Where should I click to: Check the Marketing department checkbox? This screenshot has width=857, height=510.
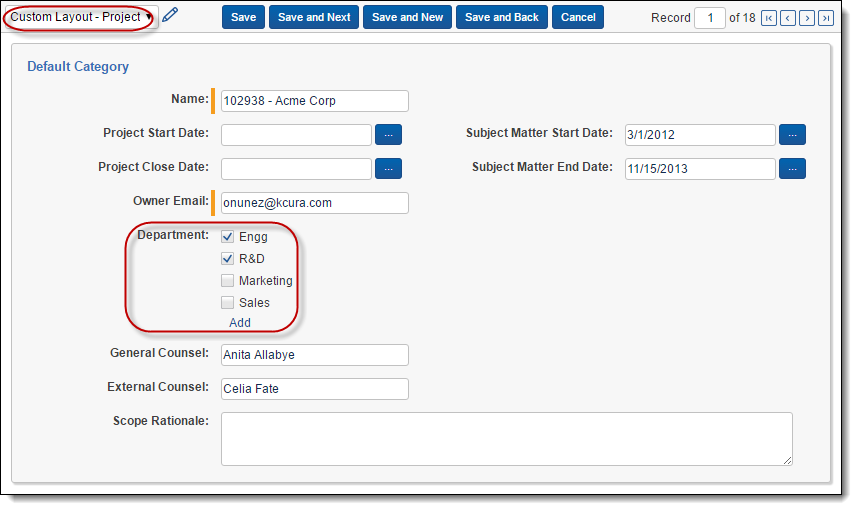pos(228,281)
